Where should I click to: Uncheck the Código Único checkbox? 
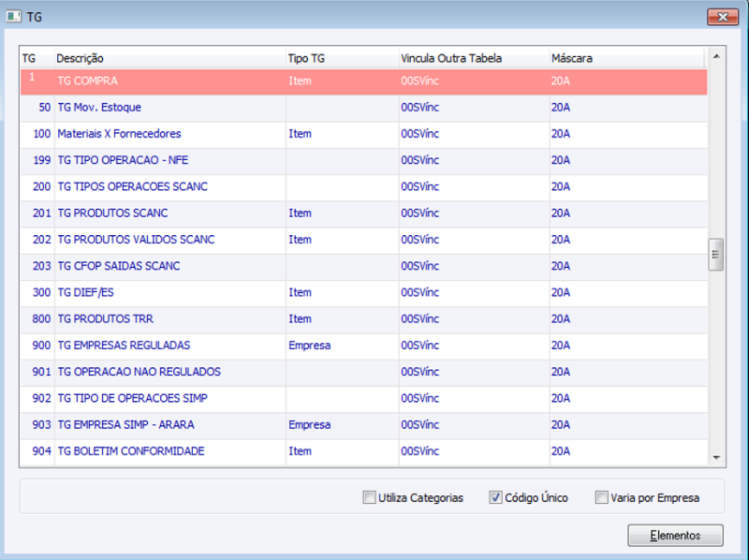tap(495, 497)
